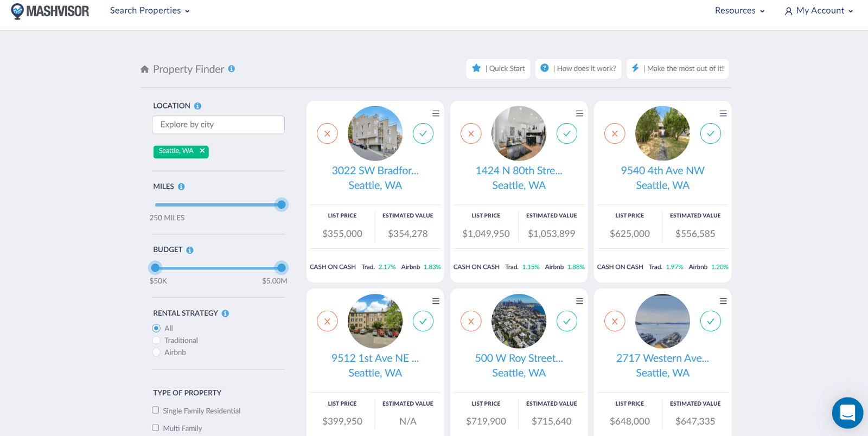Remove the Seattle, WA location tag
868x436 pixels.
point(202,151)
